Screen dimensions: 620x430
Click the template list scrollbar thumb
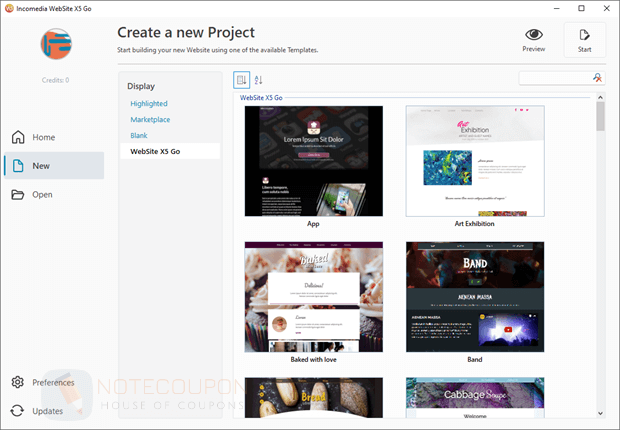[x=600, y=116]
